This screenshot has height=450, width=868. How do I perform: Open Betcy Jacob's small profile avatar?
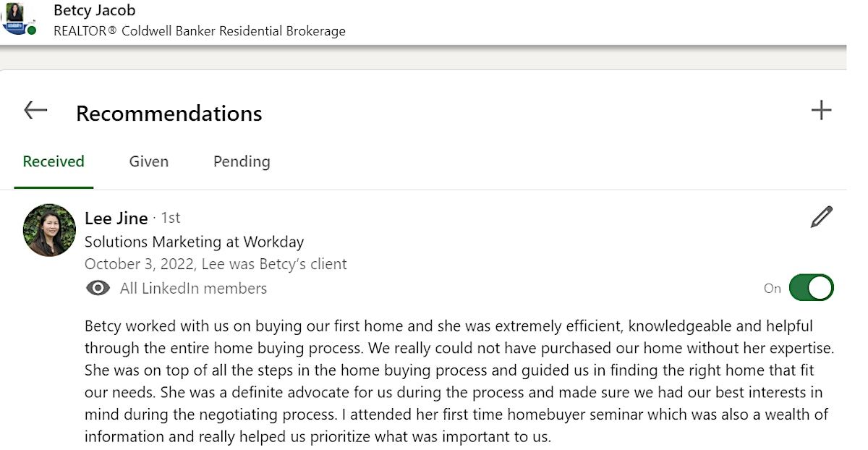[x=14, y=16]
